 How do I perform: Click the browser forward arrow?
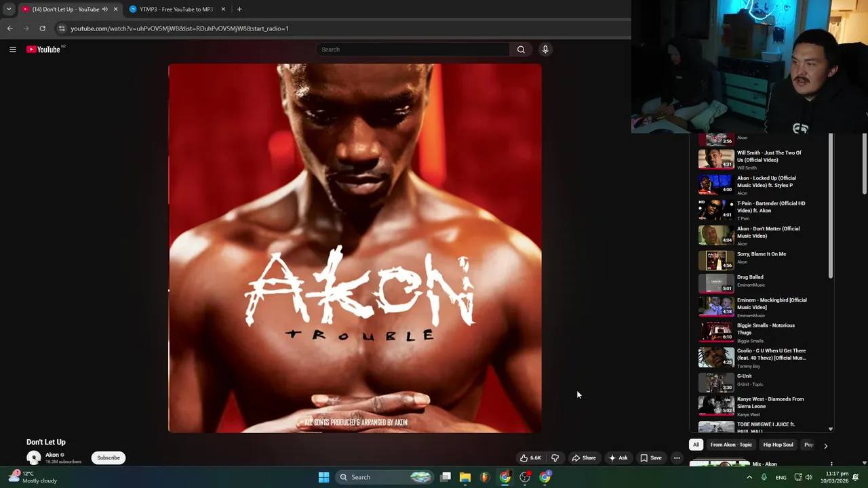(26, 28)
